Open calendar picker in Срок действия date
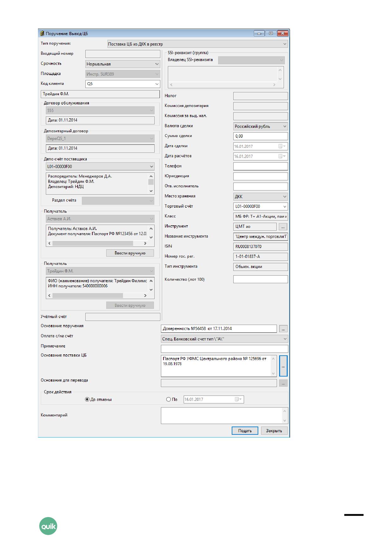Image resolution: width=392 pixels, height=555 pixels. point(238,399)
